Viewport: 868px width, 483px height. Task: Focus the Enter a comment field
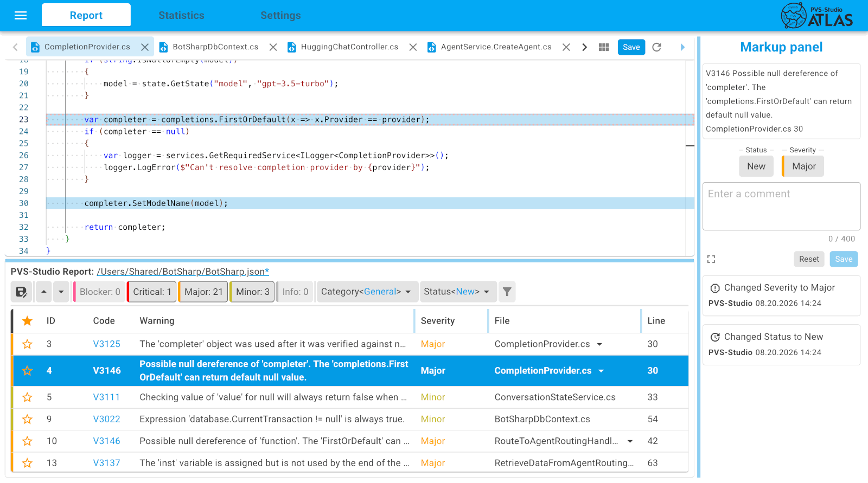pos(781,206)
